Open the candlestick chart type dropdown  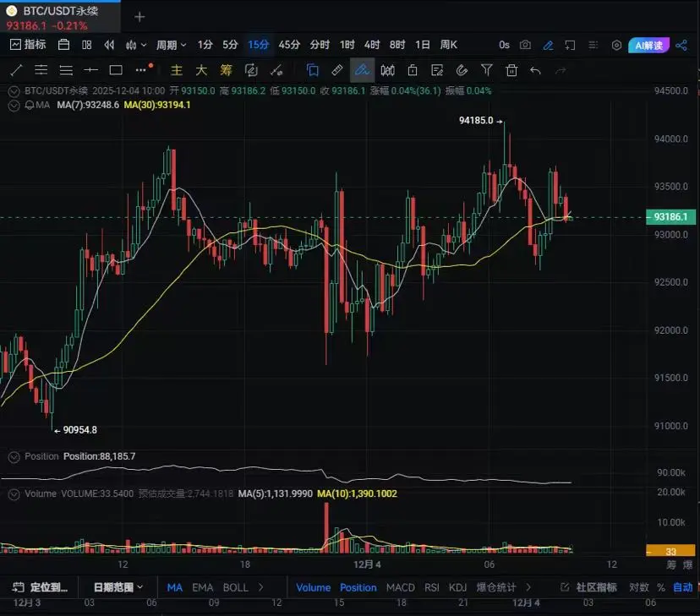136,45
